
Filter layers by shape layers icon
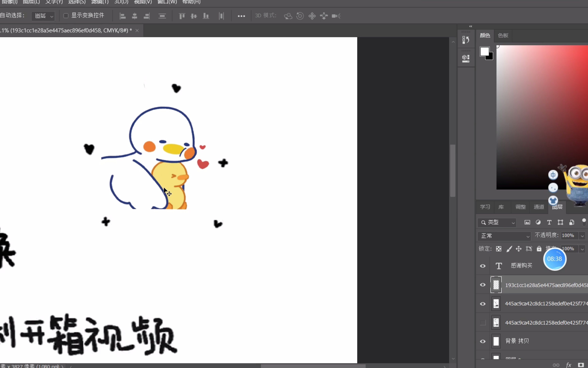coord(560,222)
